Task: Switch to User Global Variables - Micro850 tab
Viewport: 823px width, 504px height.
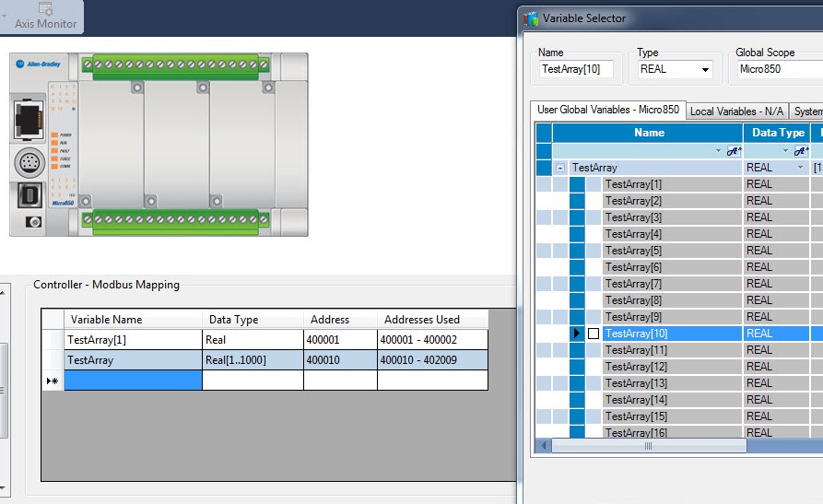Action: [x=607, y=110]
